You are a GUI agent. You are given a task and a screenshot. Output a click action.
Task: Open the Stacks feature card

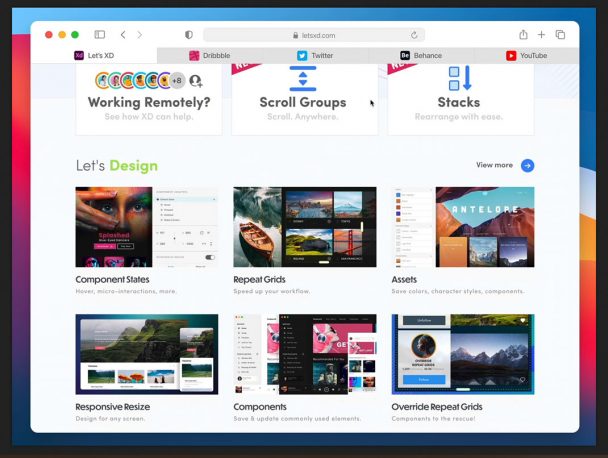460,98
